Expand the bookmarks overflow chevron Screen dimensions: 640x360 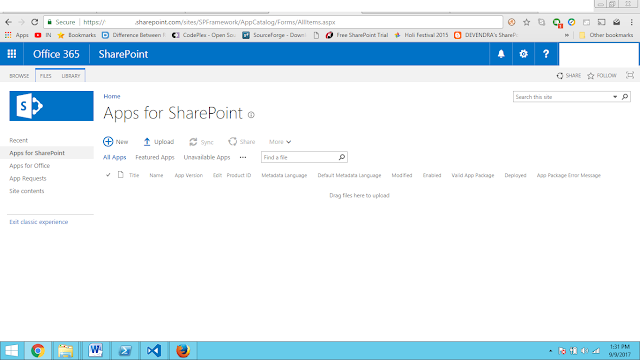click(x=567, y=35)
